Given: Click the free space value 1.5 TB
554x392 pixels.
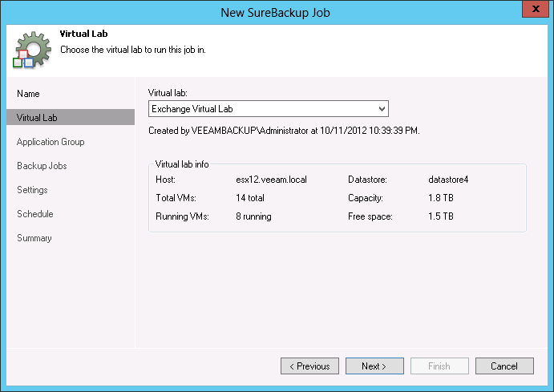Looking at the screenshot, I should point(441,216).
